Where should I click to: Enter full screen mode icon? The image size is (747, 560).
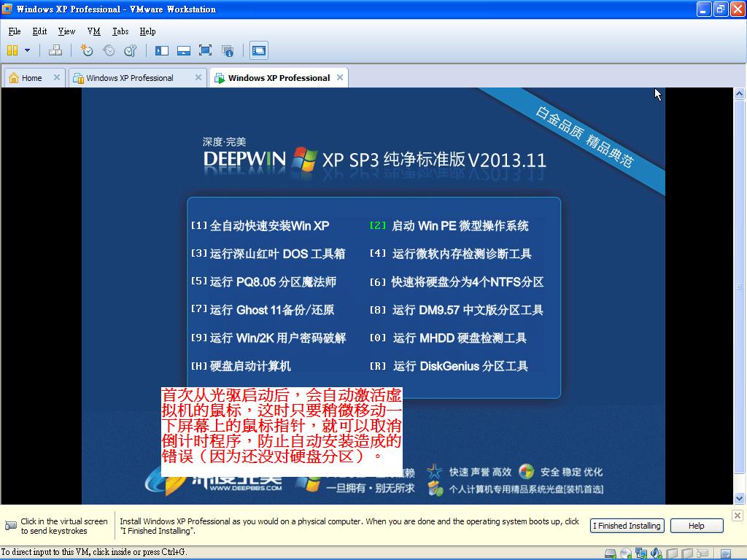(x=205, y=50)
